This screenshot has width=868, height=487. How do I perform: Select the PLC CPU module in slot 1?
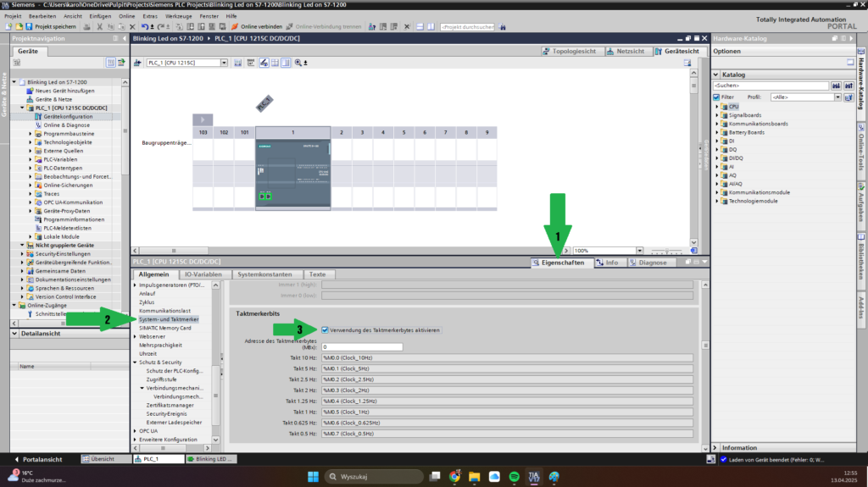click(292, 174)
